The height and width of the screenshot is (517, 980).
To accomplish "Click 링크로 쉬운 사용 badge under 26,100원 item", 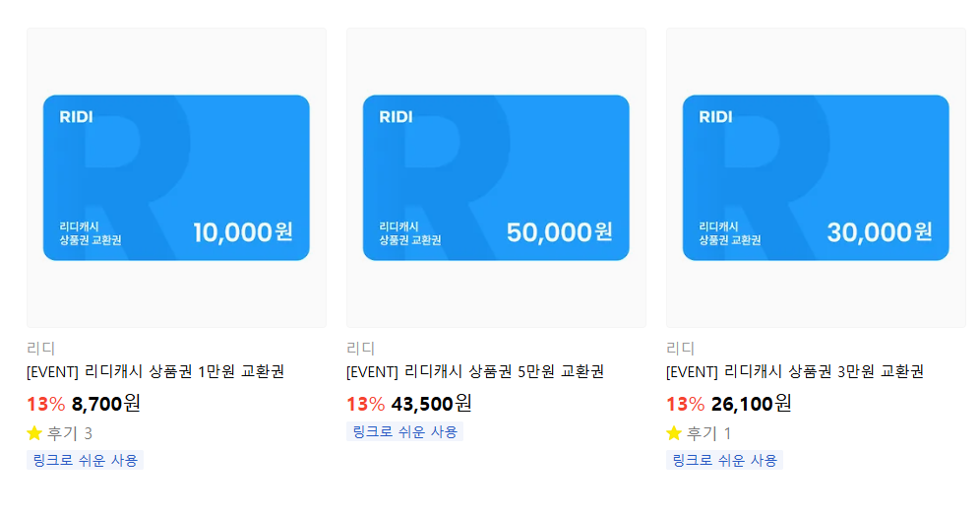I will coord(724,460).
